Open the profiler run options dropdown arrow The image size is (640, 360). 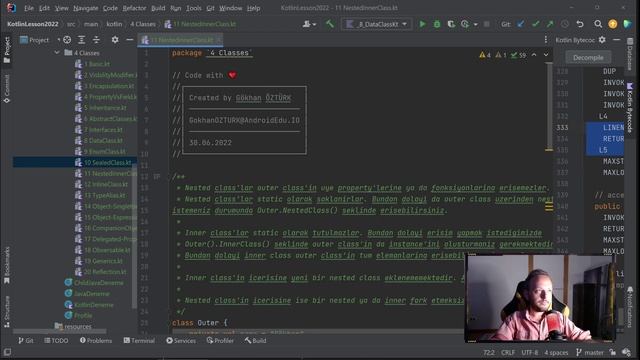[x=476, y=24]
